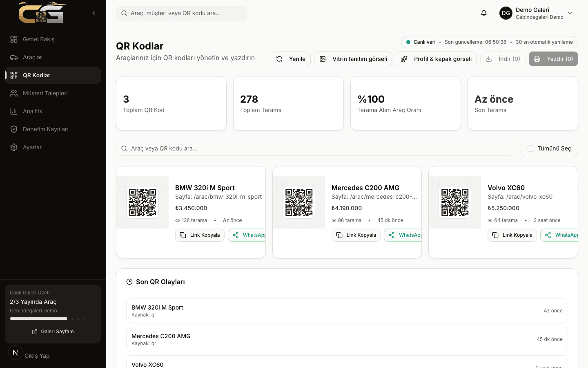Open Ayarlar settings page
Screen dimensions: 588x368
point(53,147)
